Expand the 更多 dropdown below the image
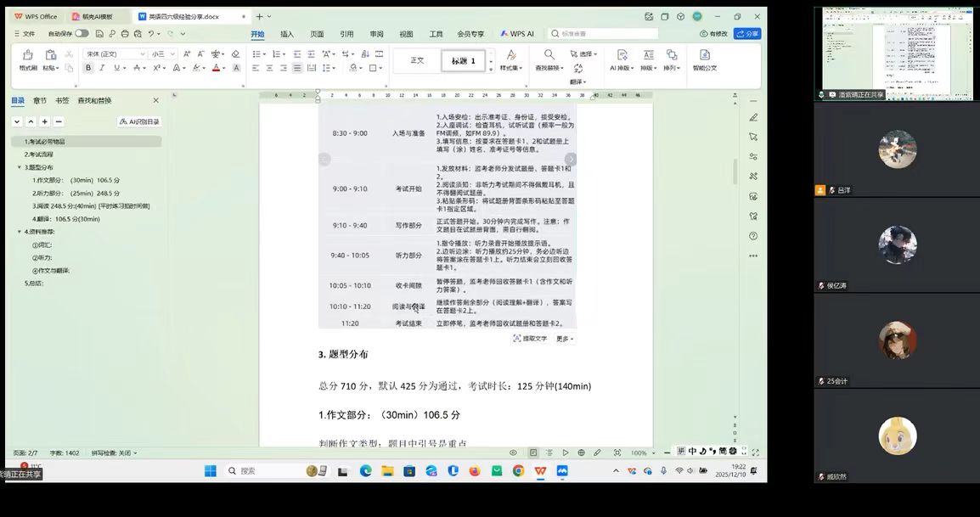 click(565, 339)
